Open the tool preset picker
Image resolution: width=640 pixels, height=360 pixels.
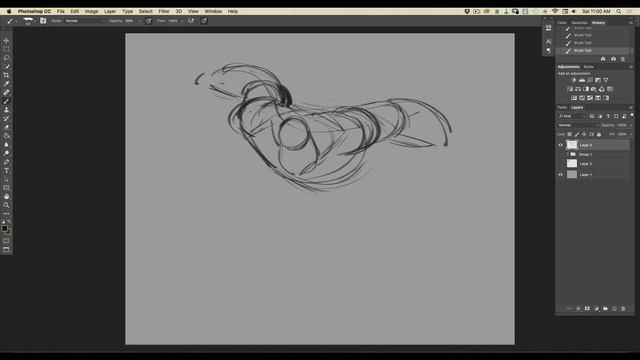(x=11, y=20)
